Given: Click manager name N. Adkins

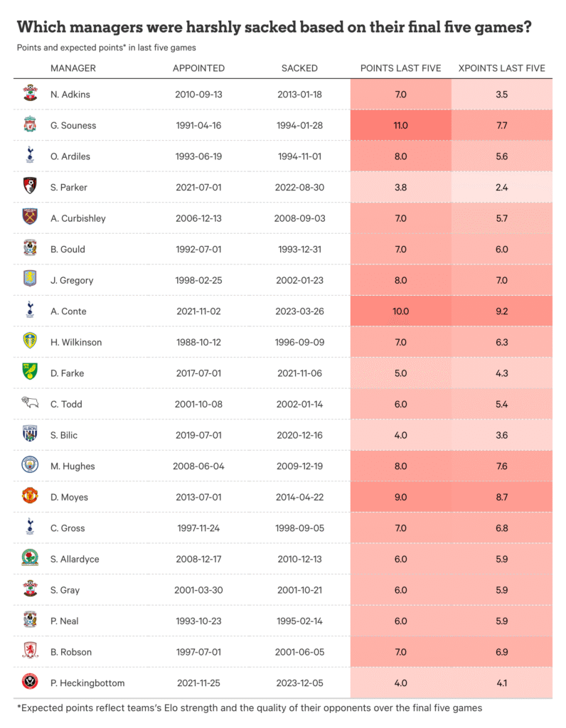Looking at the screenshot, I should coord(70,95).
